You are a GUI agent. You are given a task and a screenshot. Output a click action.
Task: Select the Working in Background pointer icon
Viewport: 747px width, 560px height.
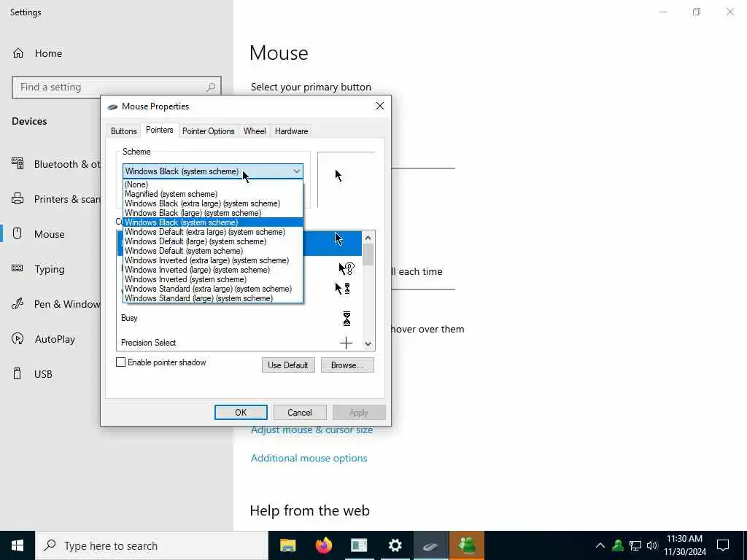pyautogui.click(x=343, y=289)
